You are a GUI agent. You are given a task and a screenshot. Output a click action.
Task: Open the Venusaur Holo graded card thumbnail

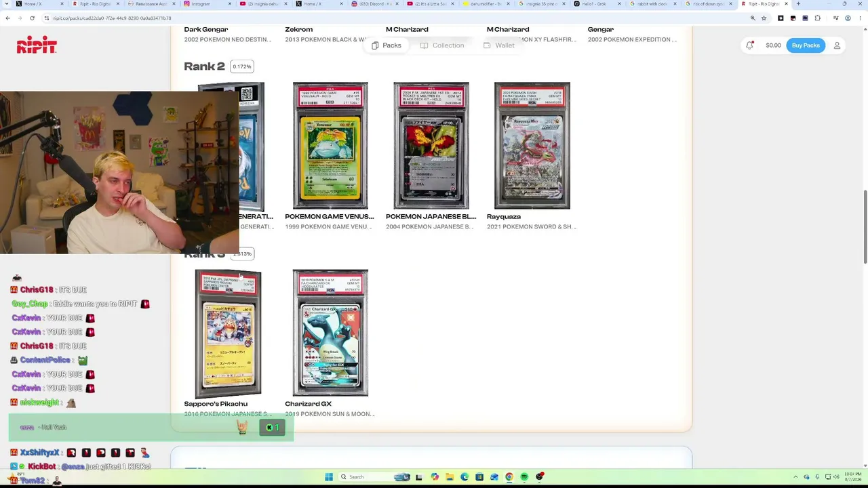[x=330, y=146]
